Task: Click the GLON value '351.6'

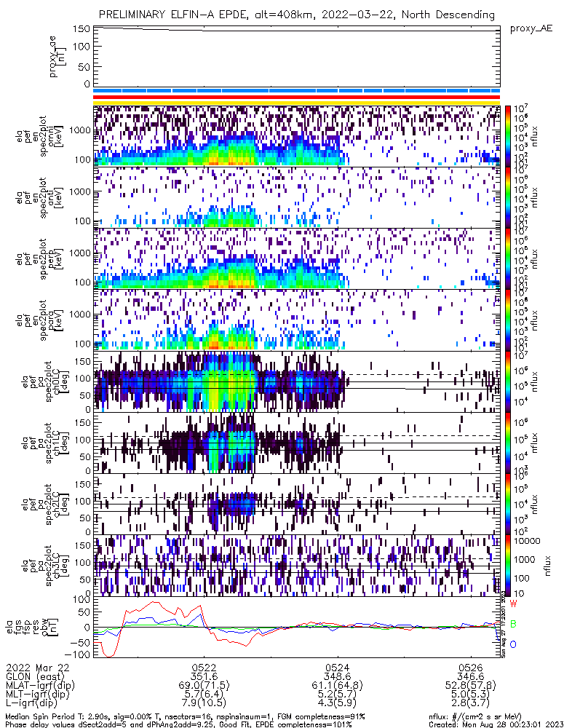Action: pyautogui.click(x=204, y=676)
